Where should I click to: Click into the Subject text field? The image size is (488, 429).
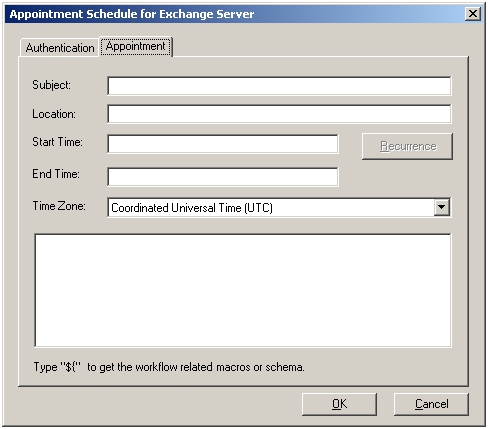tap(279, 86)
